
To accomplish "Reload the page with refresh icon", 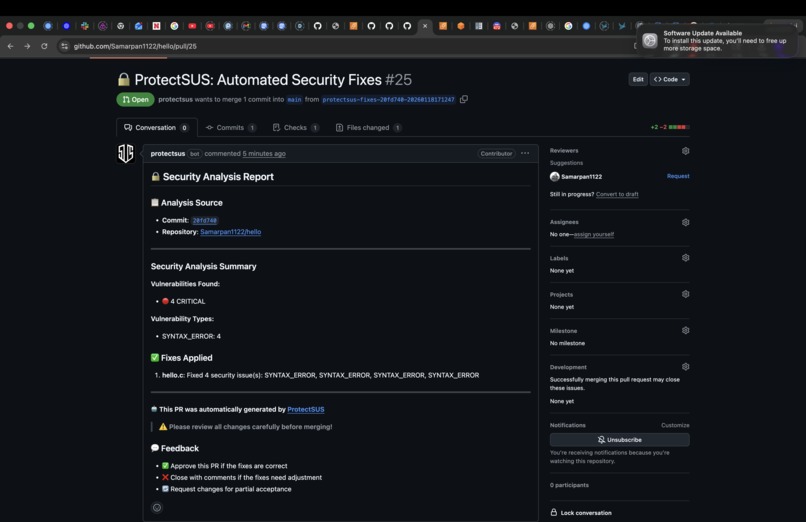I will click(44, 46).
